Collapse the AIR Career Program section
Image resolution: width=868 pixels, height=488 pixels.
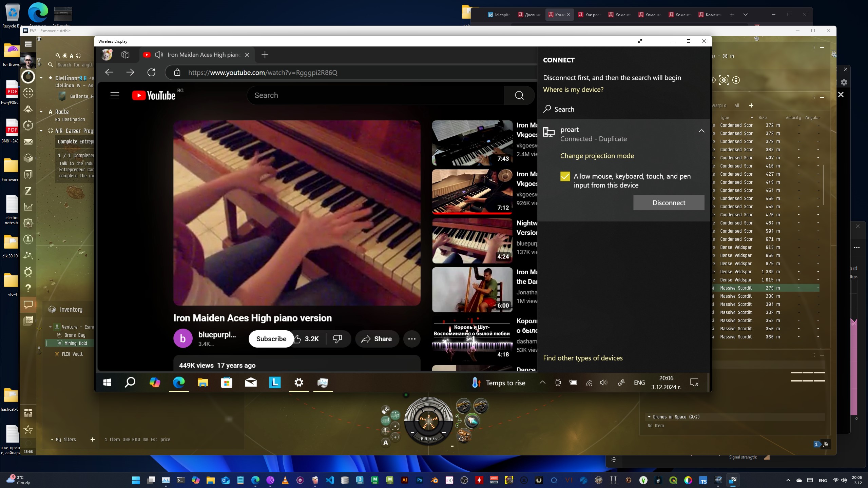[41, 131]
